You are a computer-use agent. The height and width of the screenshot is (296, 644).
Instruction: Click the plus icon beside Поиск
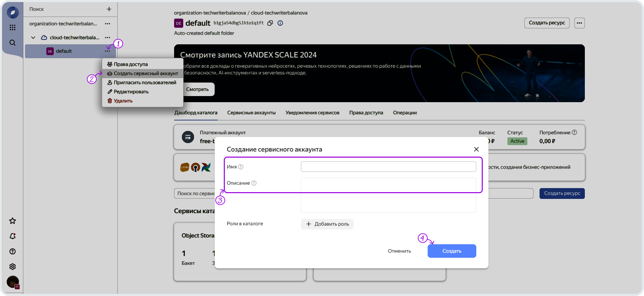109,9
